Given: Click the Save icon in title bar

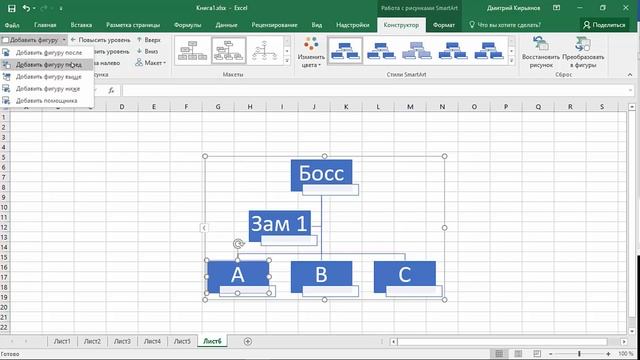Looking at the screenshot, I should 11,8.
